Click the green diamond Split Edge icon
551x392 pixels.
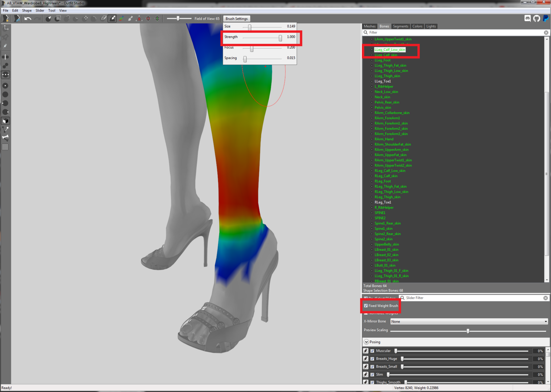pos(157,19)
